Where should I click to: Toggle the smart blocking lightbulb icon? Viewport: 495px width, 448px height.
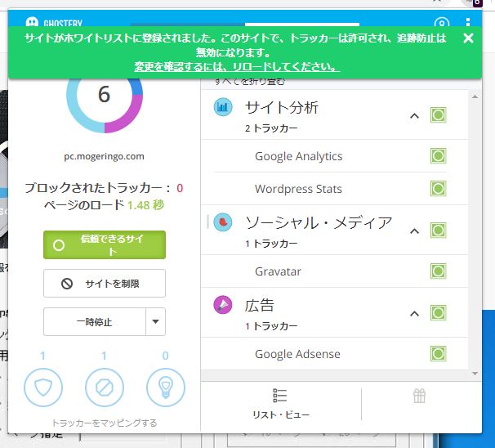click(x=166, y=388)
